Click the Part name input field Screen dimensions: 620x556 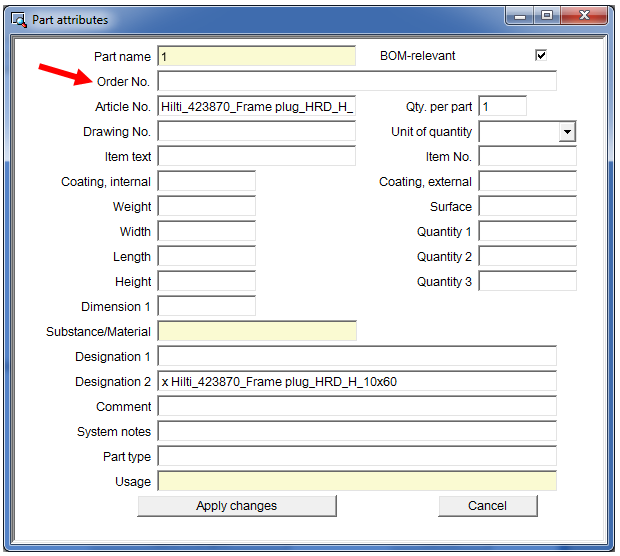257,56
